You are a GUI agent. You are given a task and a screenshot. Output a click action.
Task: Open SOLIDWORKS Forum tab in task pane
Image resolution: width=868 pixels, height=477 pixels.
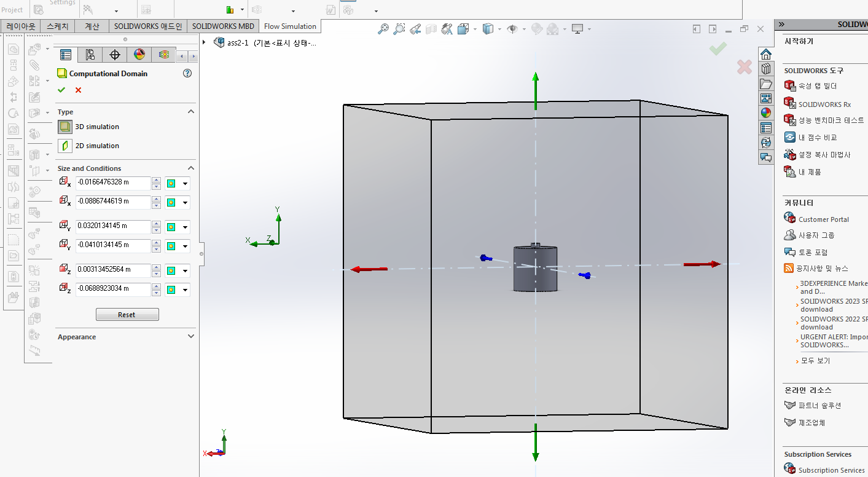pos(765,157)
